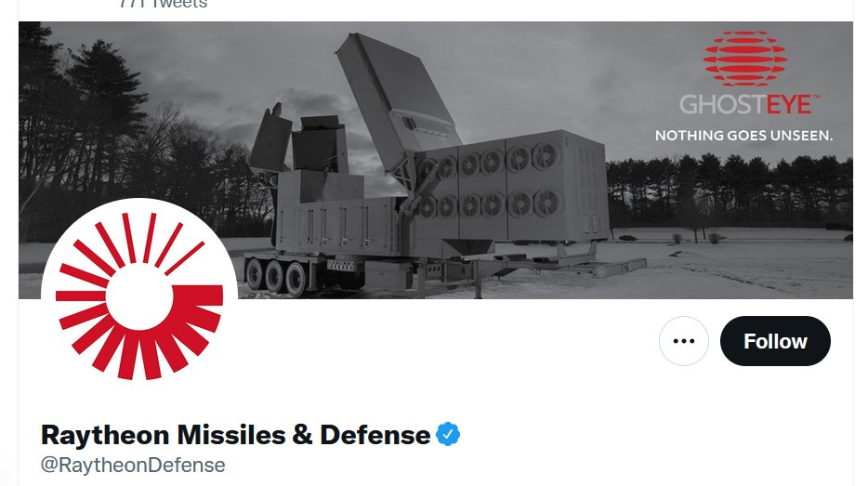Click the trademark symbol beside GHOSTEYE

pyautogui.click(x=816, y=97)
